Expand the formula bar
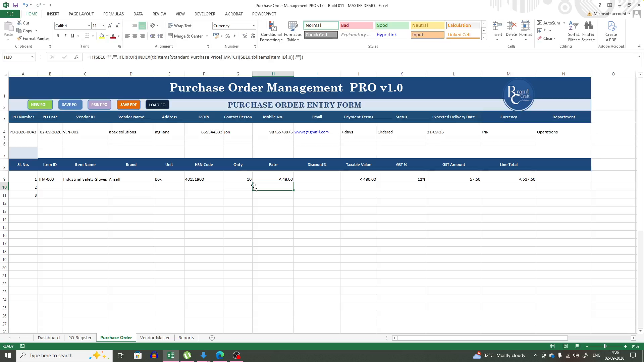 click(x=639, y=57)
